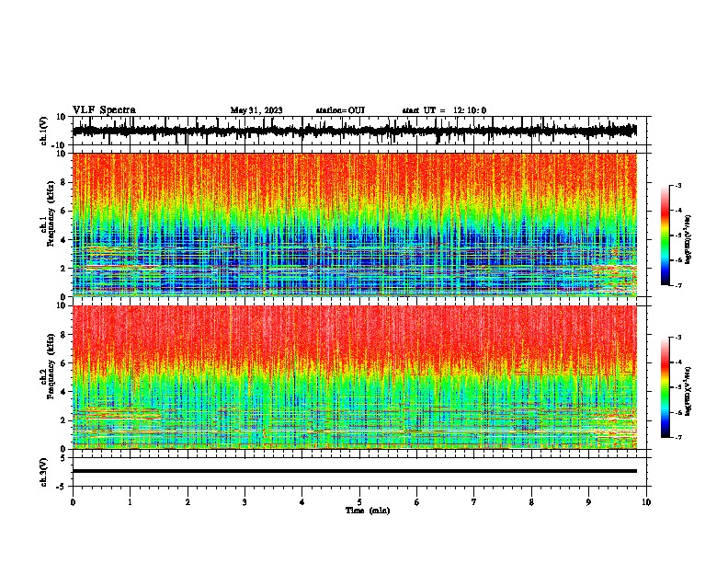728x563 pixels.
Task: Click the ch.1 spectrogram color scale bar
Action: tap(665, 236)
